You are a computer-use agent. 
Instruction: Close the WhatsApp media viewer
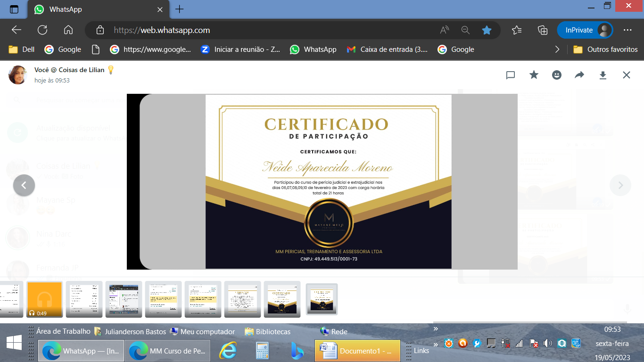[x=626, y=75]
